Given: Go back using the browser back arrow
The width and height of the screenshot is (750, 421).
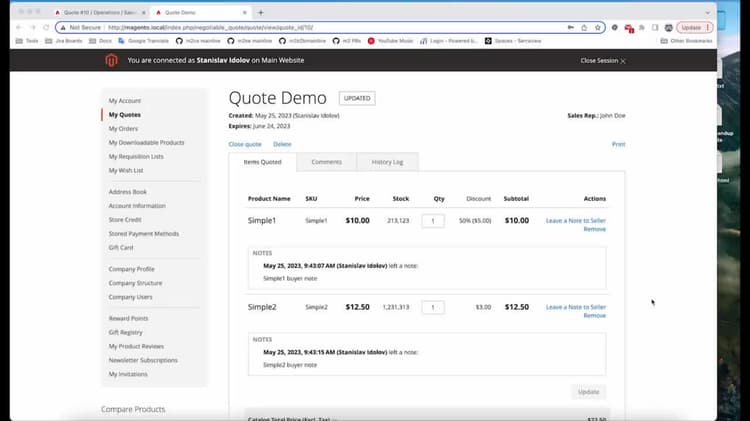Looking at the screenshot, I should point(19,27).
